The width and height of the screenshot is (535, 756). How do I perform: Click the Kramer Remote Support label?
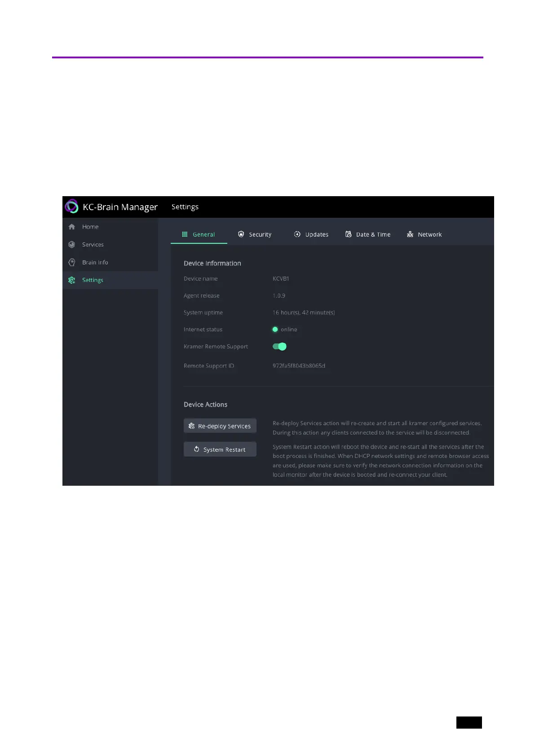pos(216,347)
